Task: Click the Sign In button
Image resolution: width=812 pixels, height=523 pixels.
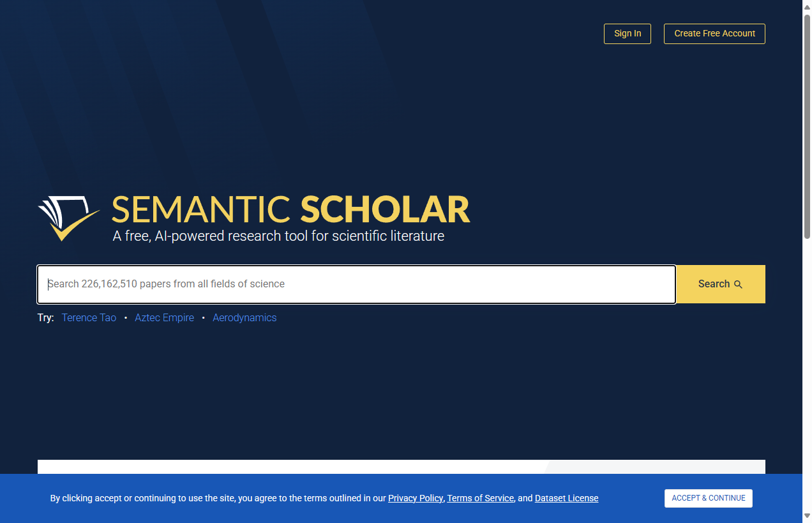Action: [627, 33]
